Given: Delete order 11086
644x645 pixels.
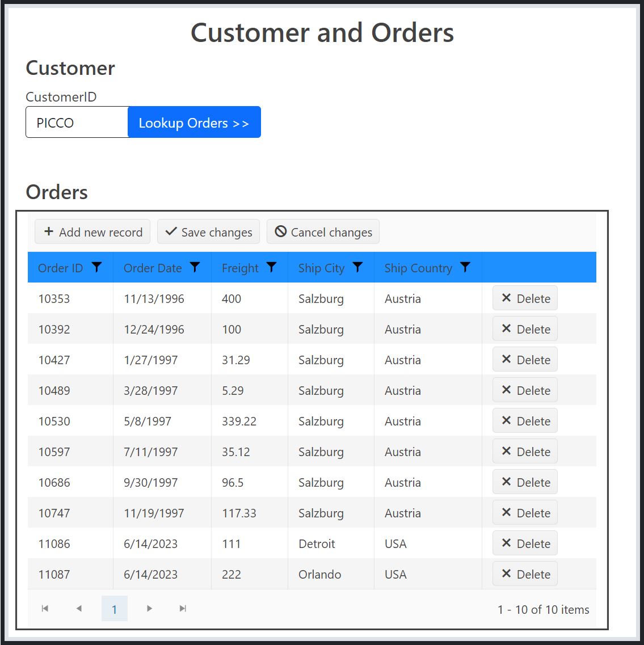Looking at the screenshot, I should (525, 543).
